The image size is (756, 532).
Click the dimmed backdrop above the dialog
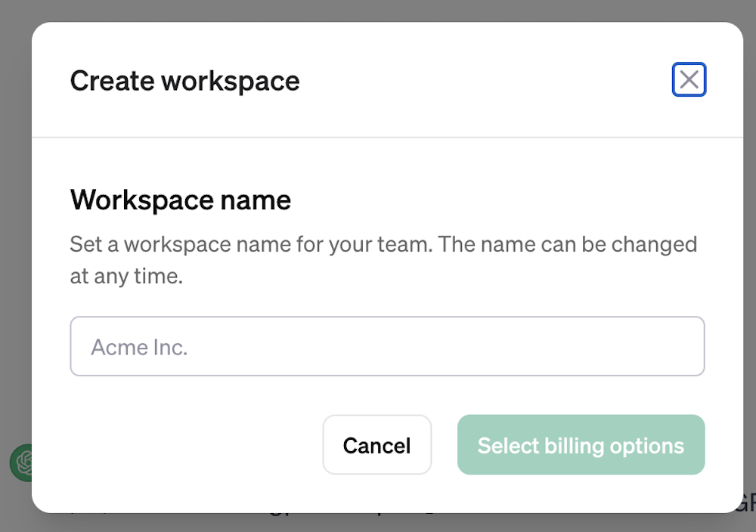378,10
